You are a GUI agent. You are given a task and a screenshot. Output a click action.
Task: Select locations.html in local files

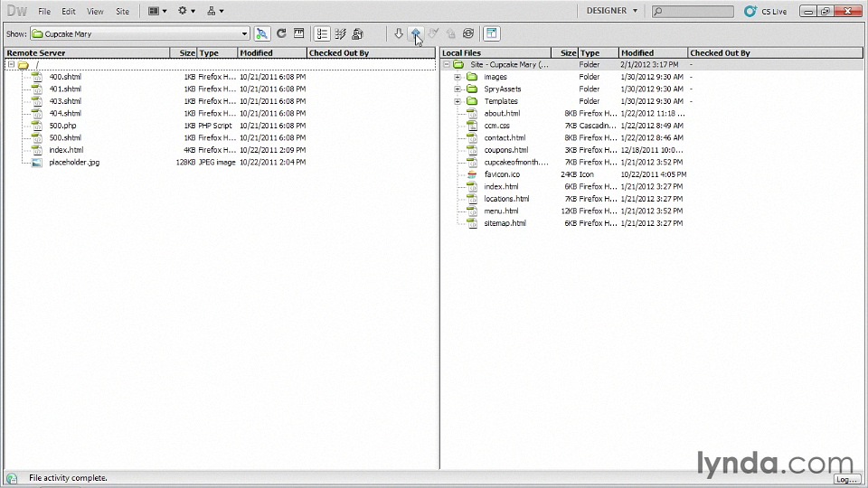pos(506,199)
